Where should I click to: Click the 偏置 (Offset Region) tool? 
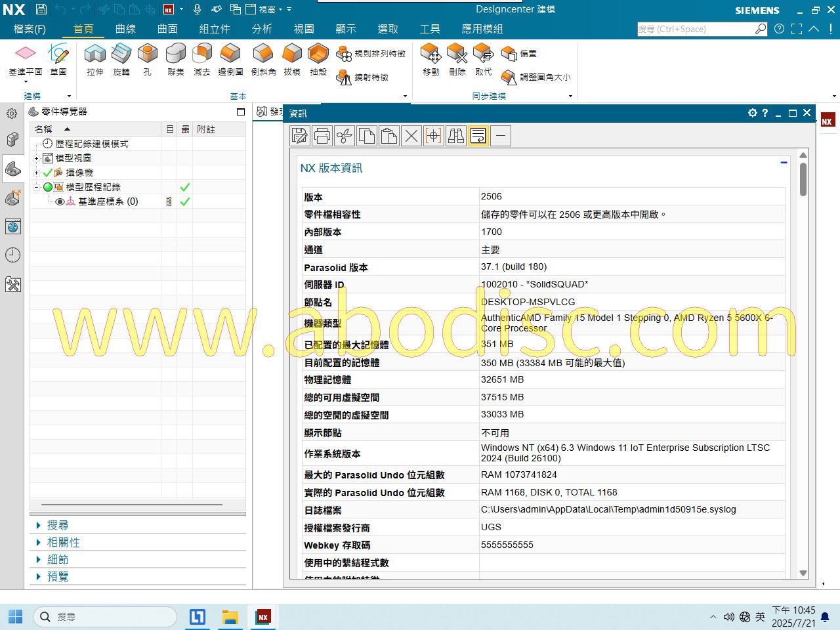(519, 54)
